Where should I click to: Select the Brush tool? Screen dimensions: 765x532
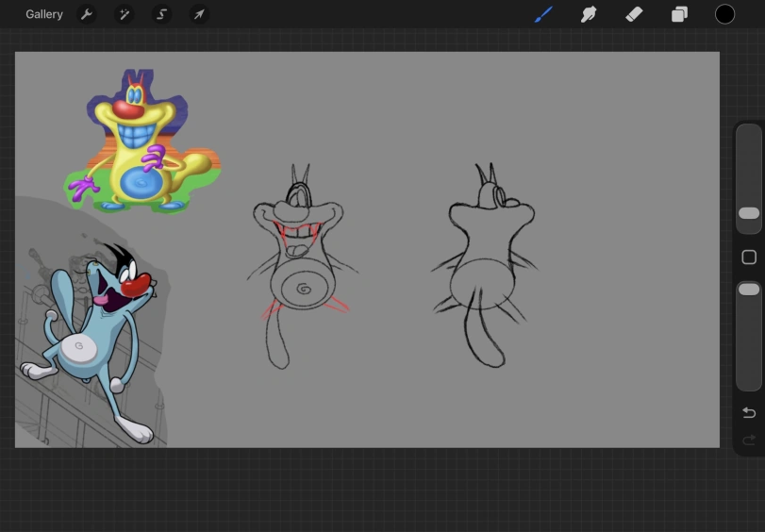coord(543,14)
